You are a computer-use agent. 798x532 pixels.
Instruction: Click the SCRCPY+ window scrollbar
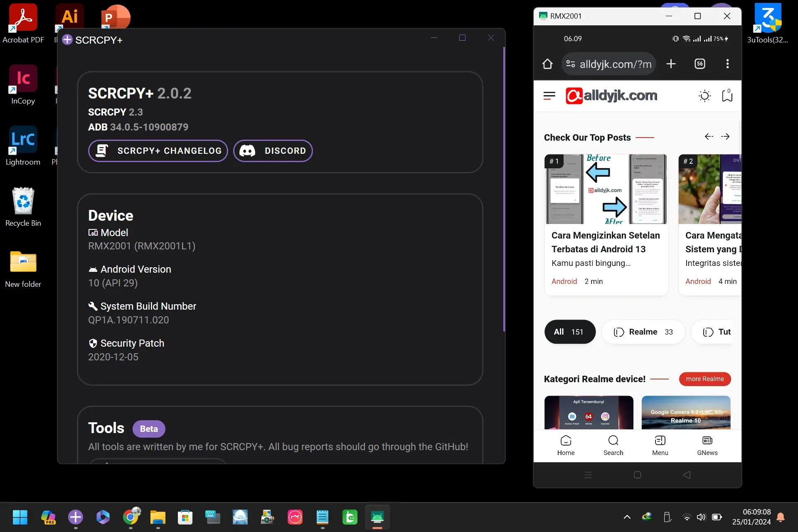(504, 189)
